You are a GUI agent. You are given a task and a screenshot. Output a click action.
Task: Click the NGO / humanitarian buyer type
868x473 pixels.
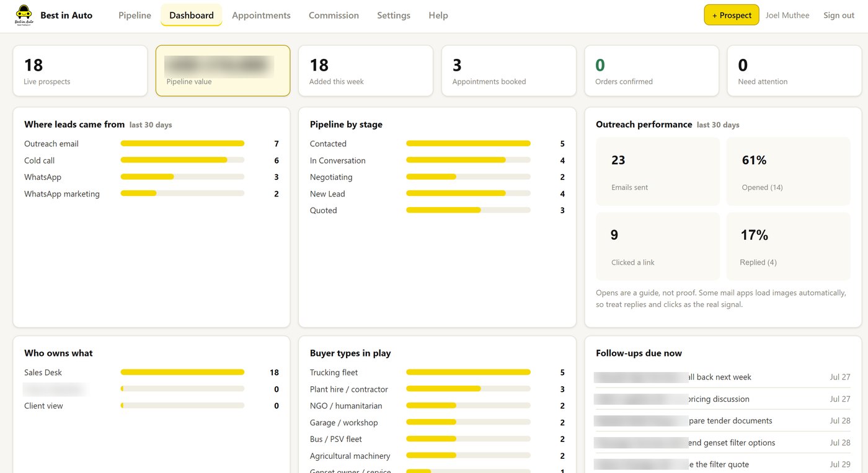pyautogui.click(x=346, y=406)
